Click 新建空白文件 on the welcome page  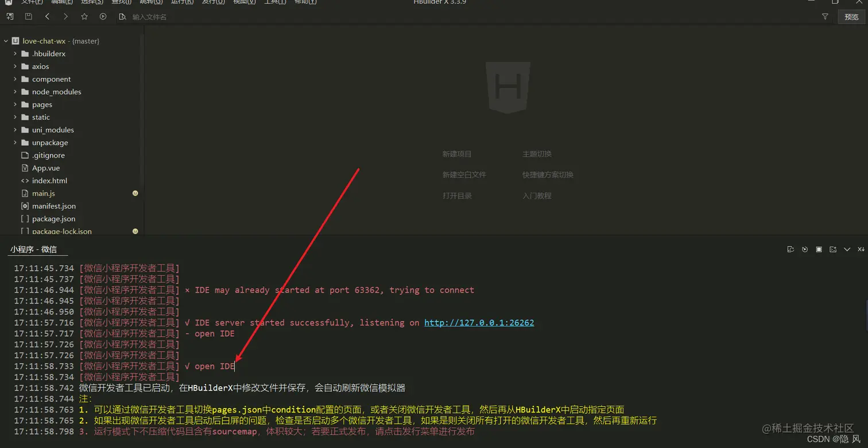point(464,174)
